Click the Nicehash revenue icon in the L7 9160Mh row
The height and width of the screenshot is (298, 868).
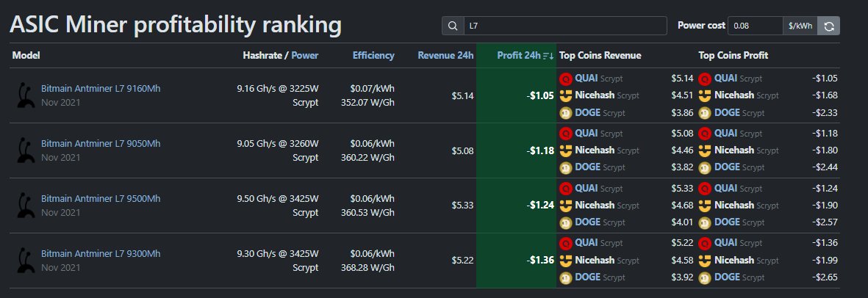[565, 95]
